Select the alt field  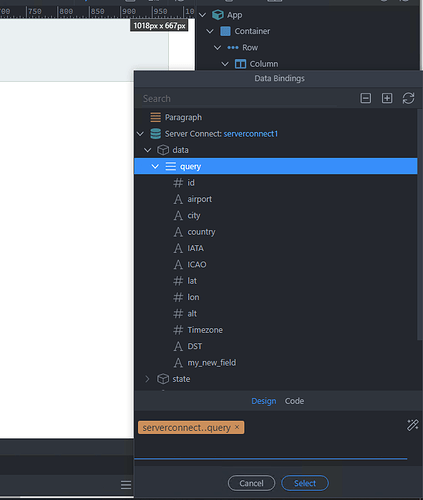(x=192, y=313)
